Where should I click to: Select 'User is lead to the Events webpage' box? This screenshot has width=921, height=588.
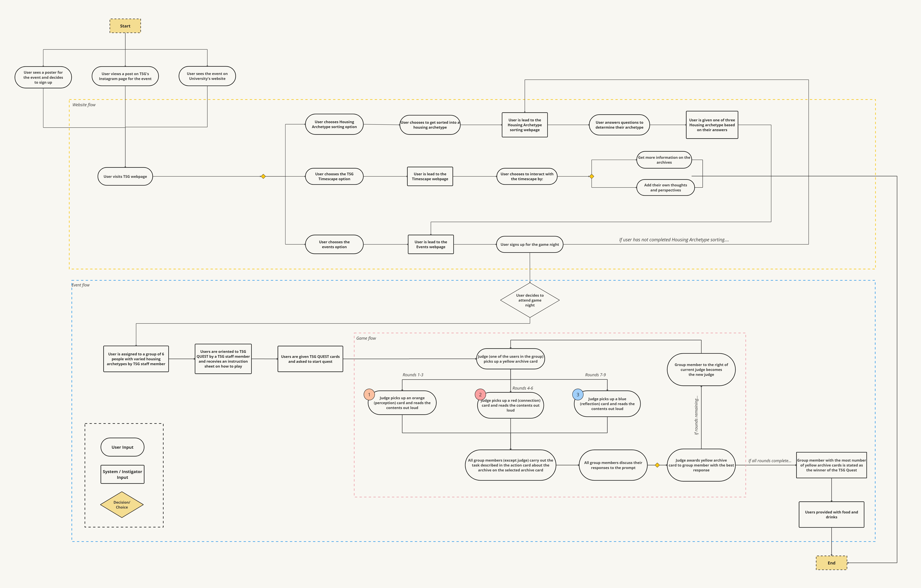point(431,245)
